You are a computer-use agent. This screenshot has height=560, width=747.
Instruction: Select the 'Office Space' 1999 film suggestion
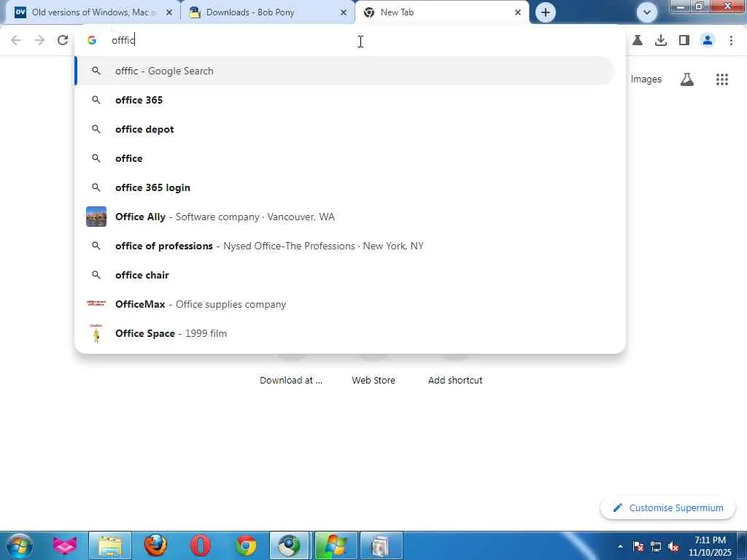[345, 333]
